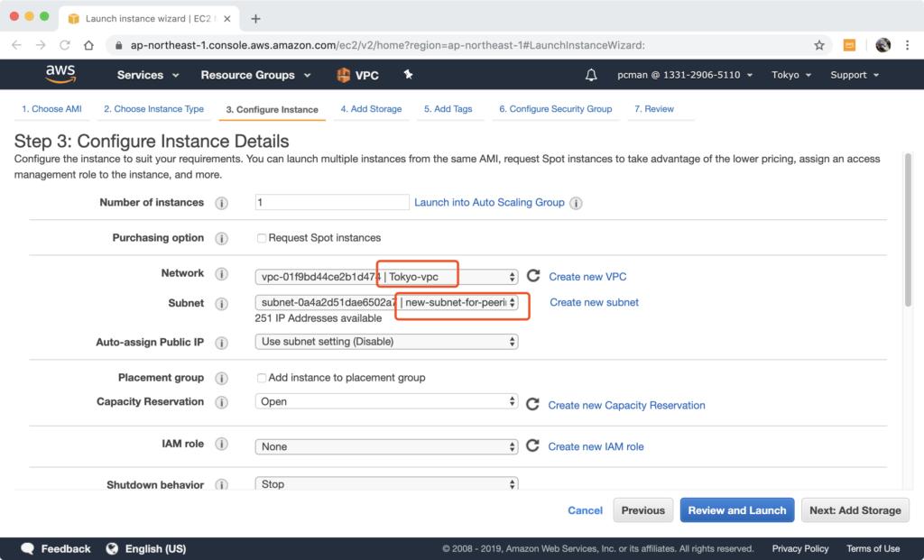Refresh the IAM role list

[x=532, y=445]
